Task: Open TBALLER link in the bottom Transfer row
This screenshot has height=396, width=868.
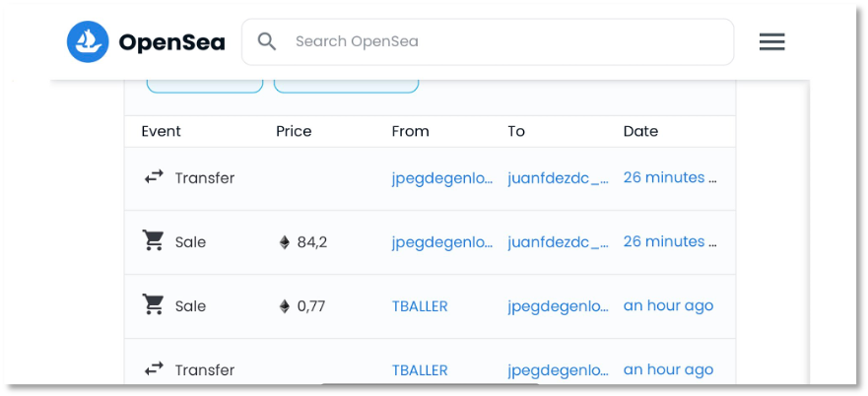Action: (x=420, y=370)
